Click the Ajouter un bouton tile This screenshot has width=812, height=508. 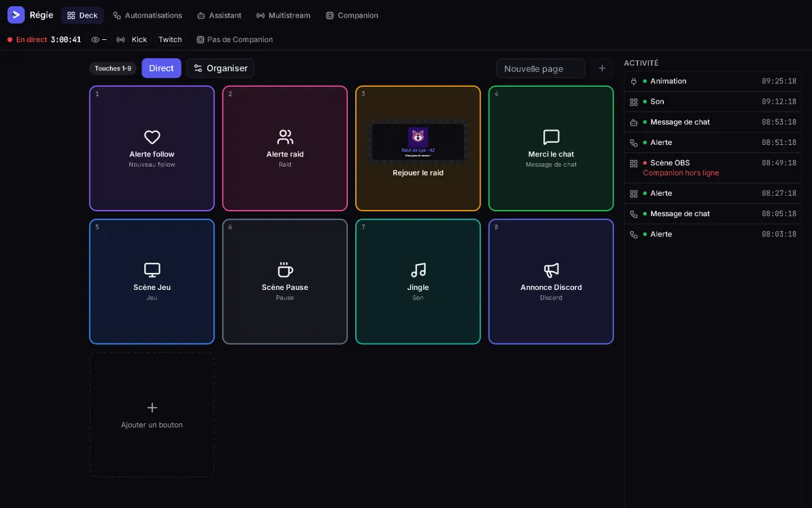[152, 415]
